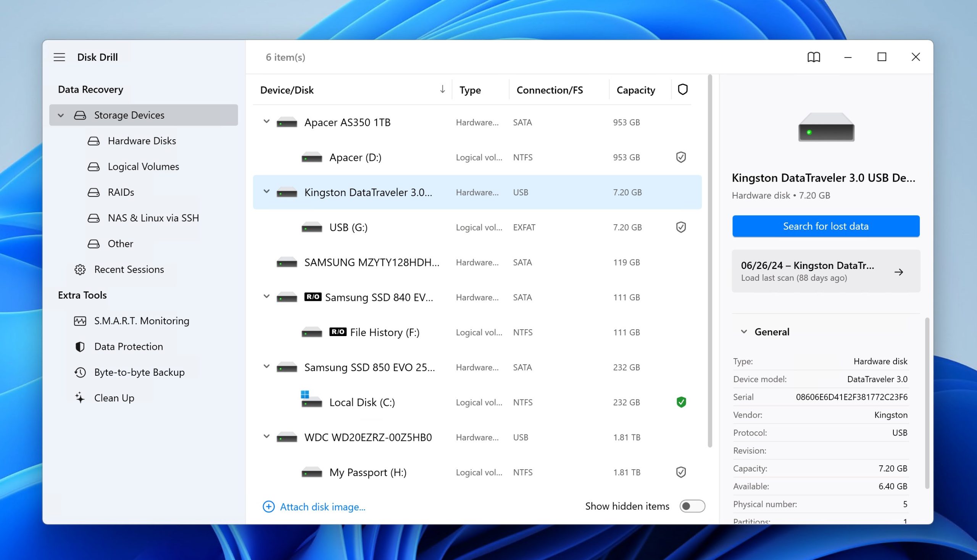Click the serial number 08606E6D41E2F381772C23F6

coord(851,397)
